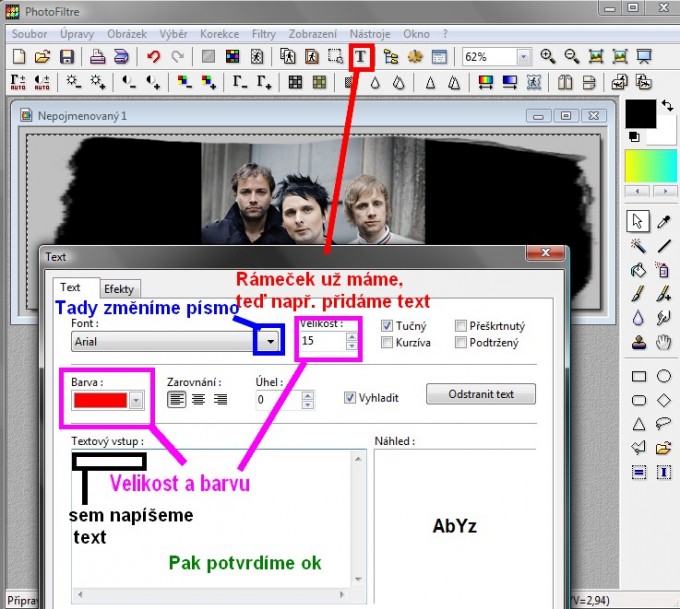Select the magic wand tool
The image size is (680, 609).
pyautogui.click(x=638, y=246)
